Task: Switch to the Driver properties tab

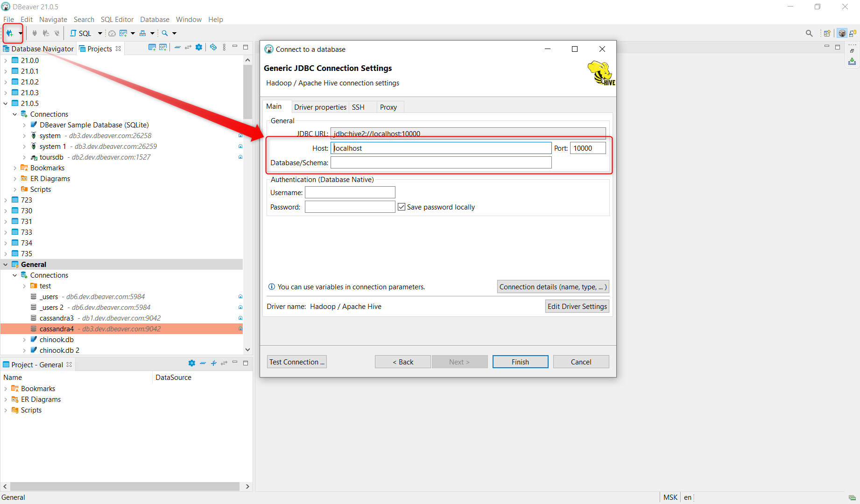Action: point(320,107)
